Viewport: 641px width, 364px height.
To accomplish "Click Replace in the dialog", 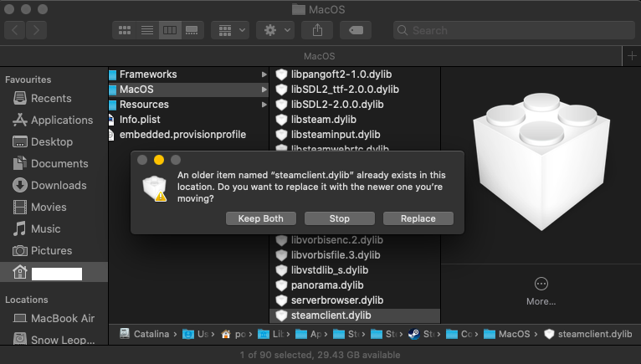I will (x=418, y=218).
